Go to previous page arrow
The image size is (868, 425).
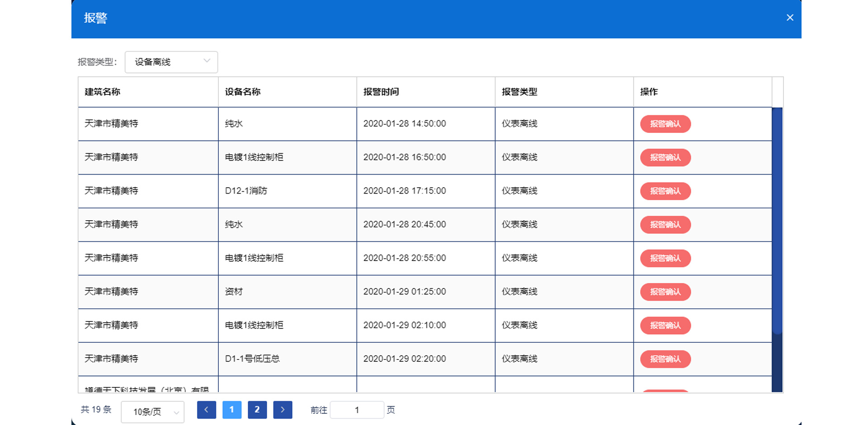click(x=206, y=410)
